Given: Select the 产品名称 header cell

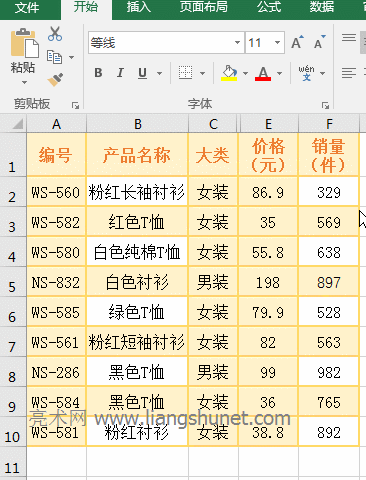Looking at the screenshot, I should (x=137, y=155).
